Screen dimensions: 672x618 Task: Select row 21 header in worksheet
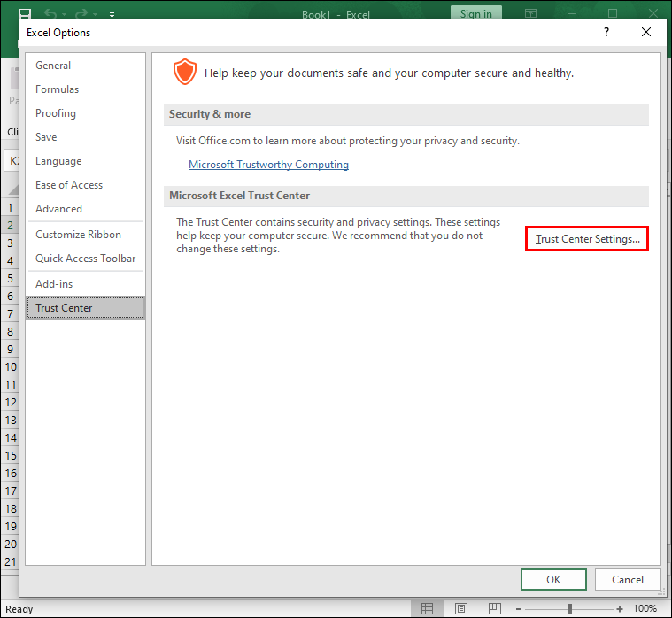(x=11, y=562)
